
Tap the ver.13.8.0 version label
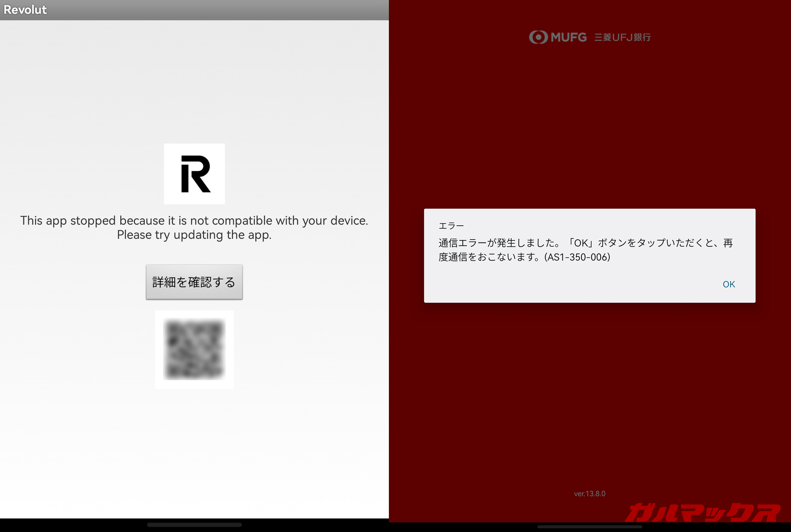pyautogui.click(x=590, y=494)
